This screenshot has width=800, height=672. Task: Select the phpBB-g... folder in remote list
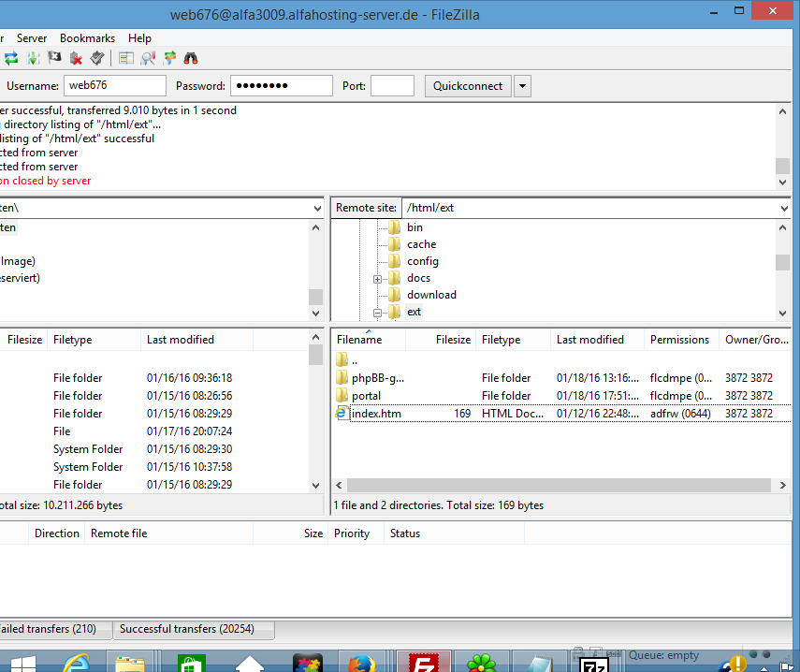pyautogui.click(x=561, y=378)
